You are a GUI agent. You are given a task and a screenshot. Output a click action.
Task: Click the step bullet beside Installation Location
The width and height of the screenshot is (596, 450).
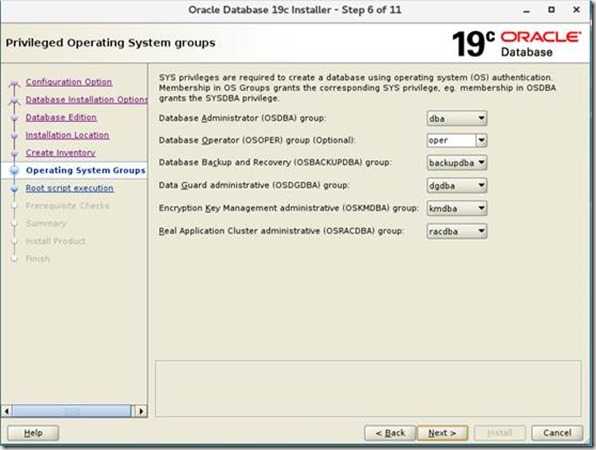pos(14,135)
